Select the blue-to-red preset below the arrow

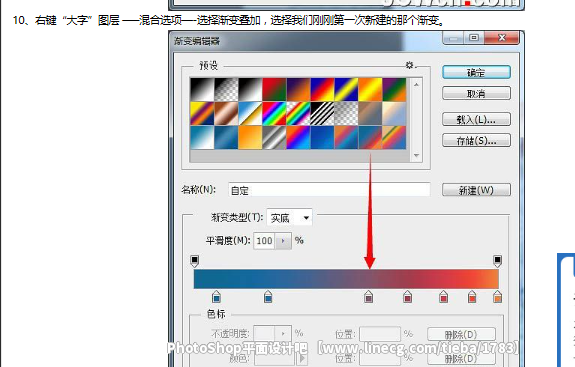(370, 137)
